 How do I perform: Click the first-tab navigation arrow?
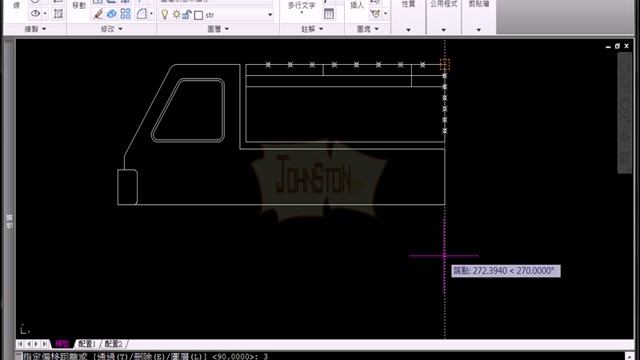point(20,344)
